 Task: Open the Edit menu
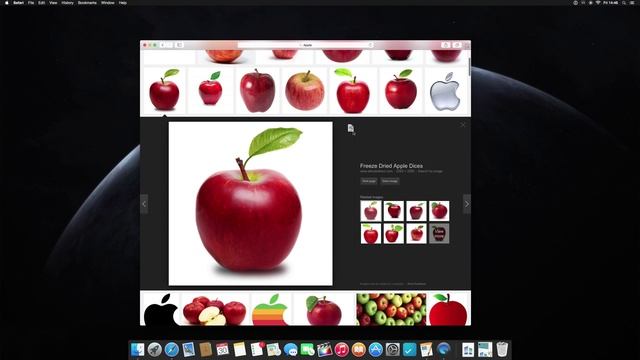click(x=42, y=3)
